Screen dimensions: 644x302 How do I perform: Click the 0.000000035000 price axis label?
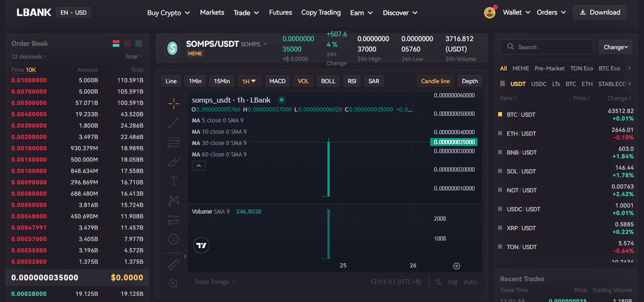(453, 142)
